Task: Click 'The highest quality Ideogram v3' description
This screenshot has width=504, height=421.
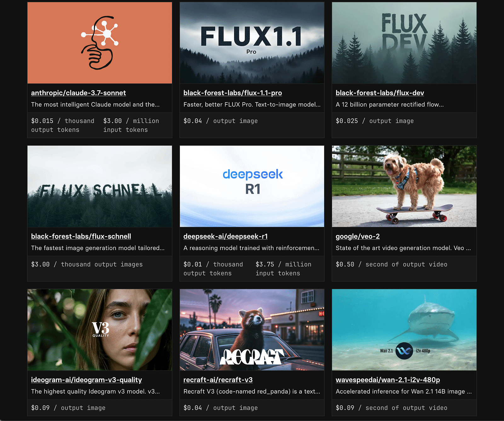Action: click(x=95, y=392)
